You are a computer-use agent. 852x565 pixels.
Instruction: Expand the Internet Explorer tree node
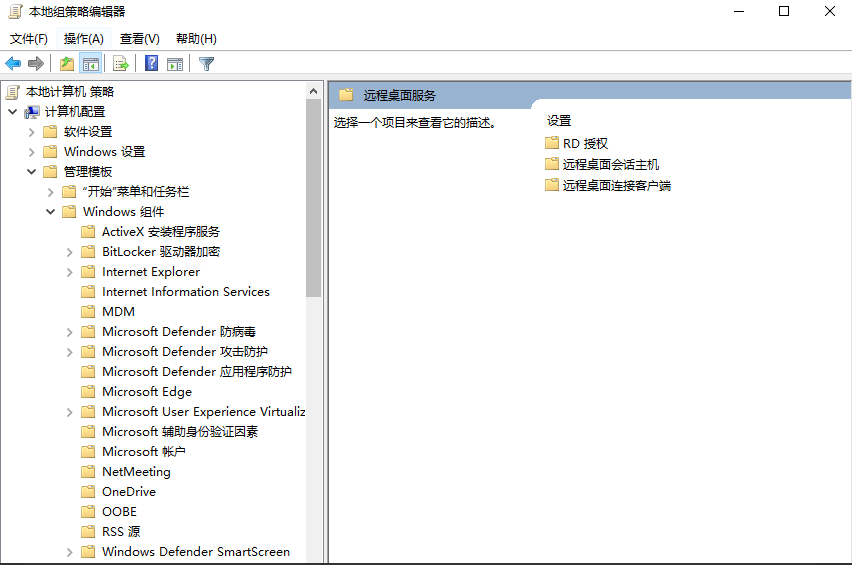pos(69,272)
